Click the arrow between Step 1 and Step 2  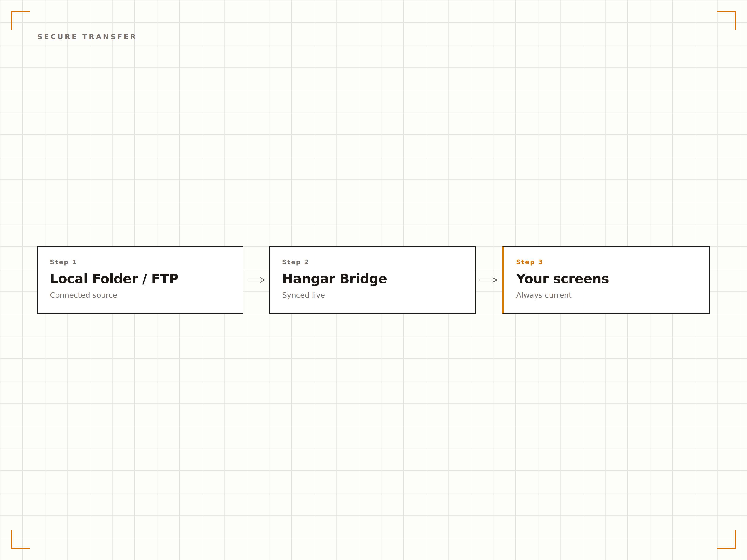coord(256,280)
